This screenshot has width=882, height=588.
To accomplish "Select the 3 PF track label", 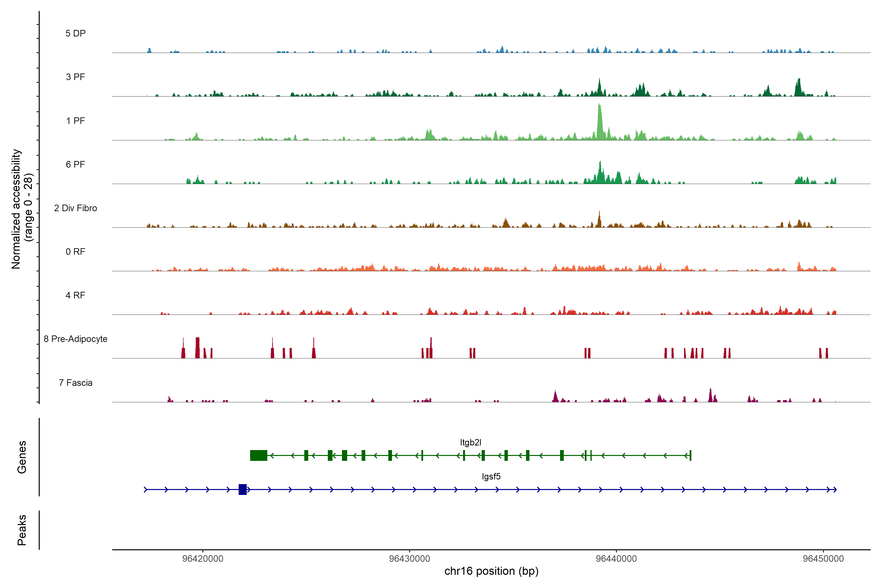I will 75,77.
